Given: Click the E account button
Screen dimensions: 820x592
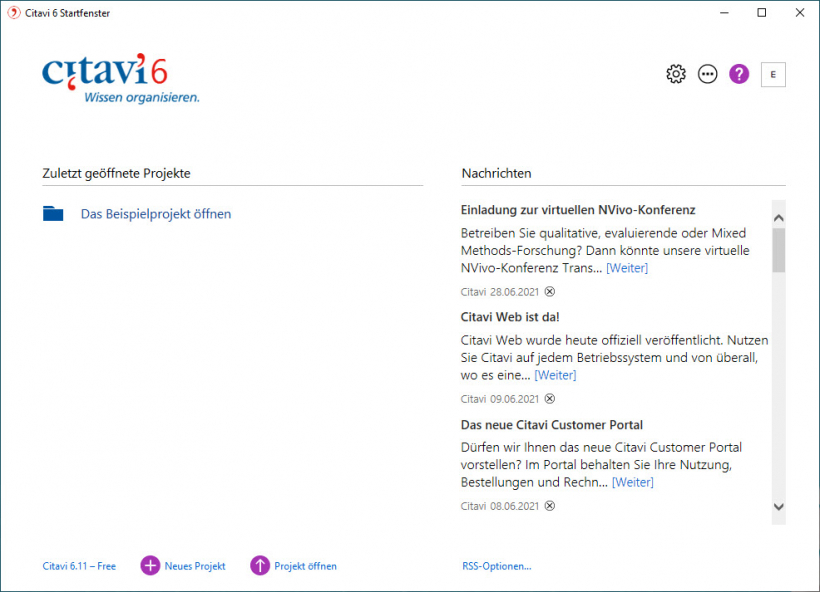Looking at the screenshot, I should click(x=773, y=73).
